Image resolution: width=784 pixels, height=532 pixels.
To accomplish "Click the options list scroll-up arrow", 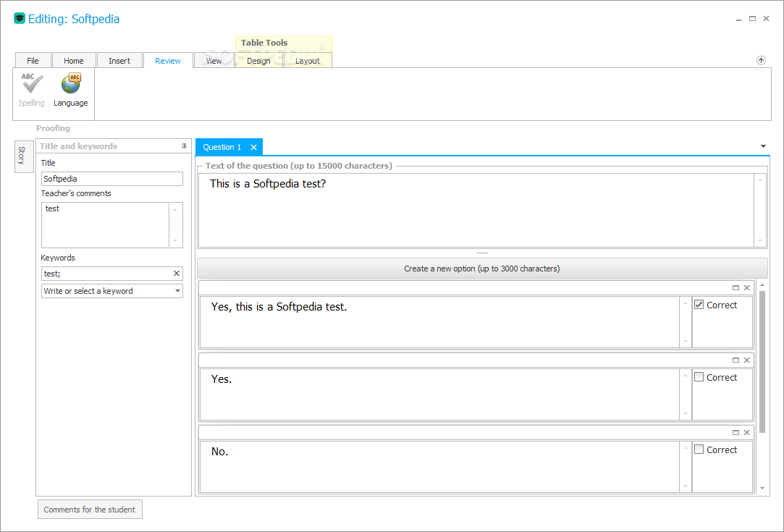I will tap(762, 285).
